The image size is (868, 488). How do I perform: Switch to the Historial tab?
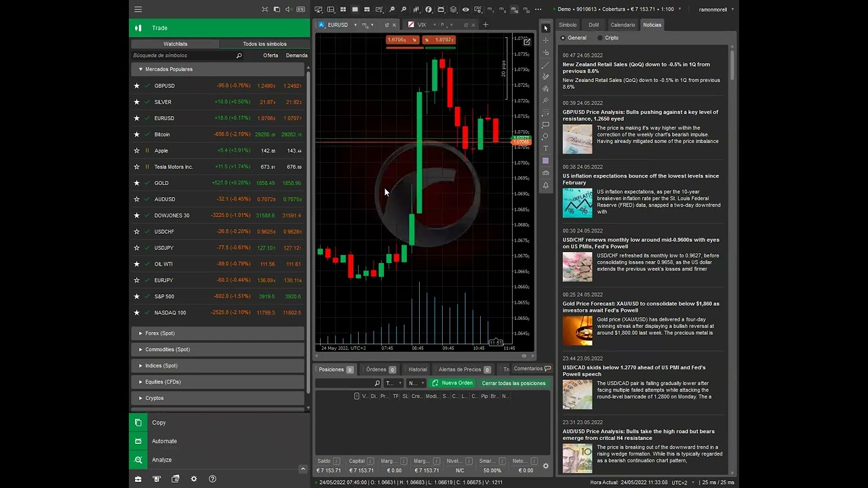coord(418,369)
